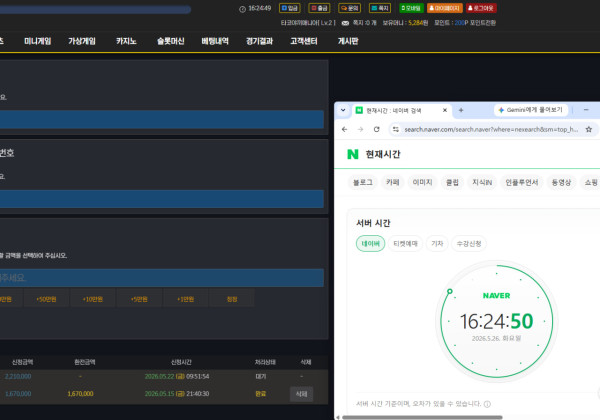Go forward in the Chrome window
Image resolution: width=600 pixels, height=420 pixels.
click(360, 129)
